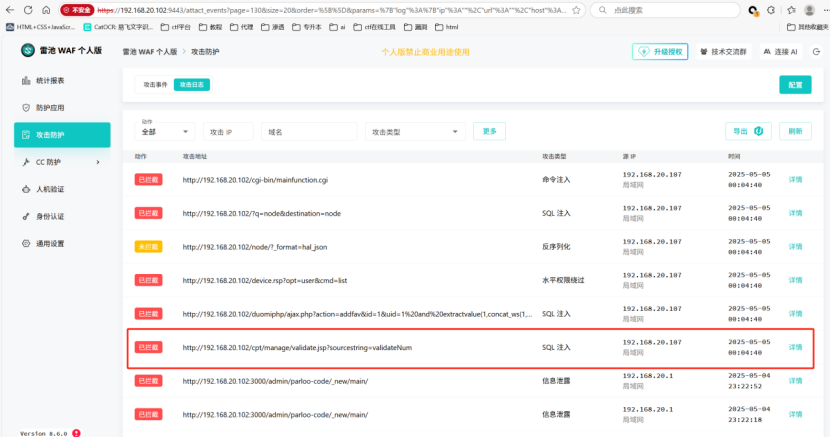Click the 更多 filter button

click(489, 131)
